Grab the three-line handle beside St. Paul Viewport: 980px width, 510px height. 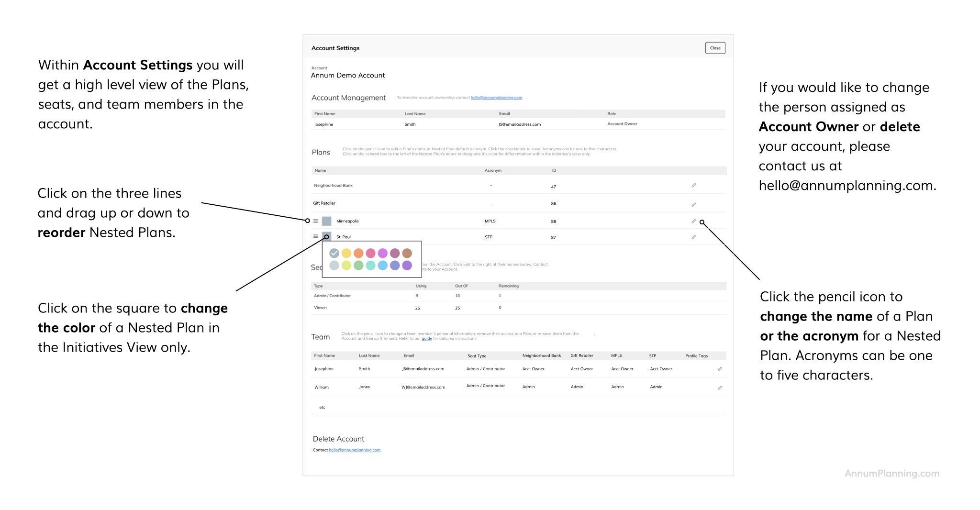(315, 236)
